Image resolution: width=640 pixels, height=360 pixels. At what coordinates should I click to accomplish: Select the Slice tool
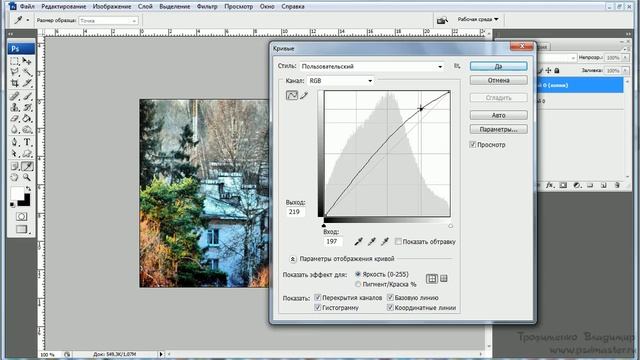tap(27, 83)
